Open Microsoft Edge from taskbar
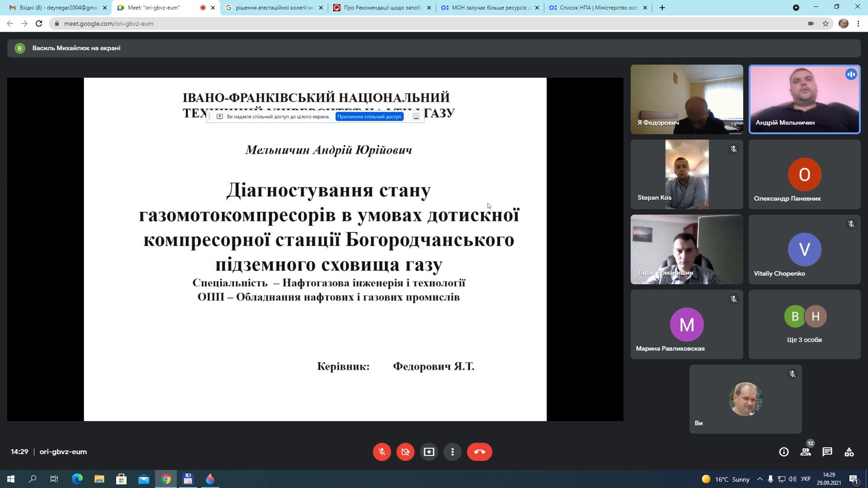The image size is (868, 488). [x=77, y=479]
